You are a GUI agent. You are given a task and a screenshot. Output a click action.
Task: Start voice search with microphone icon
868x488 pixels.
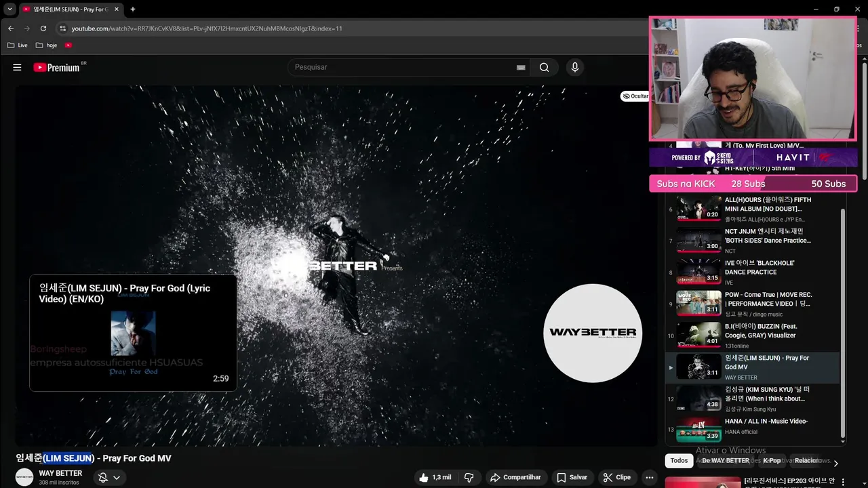click(x=574, y=67)
